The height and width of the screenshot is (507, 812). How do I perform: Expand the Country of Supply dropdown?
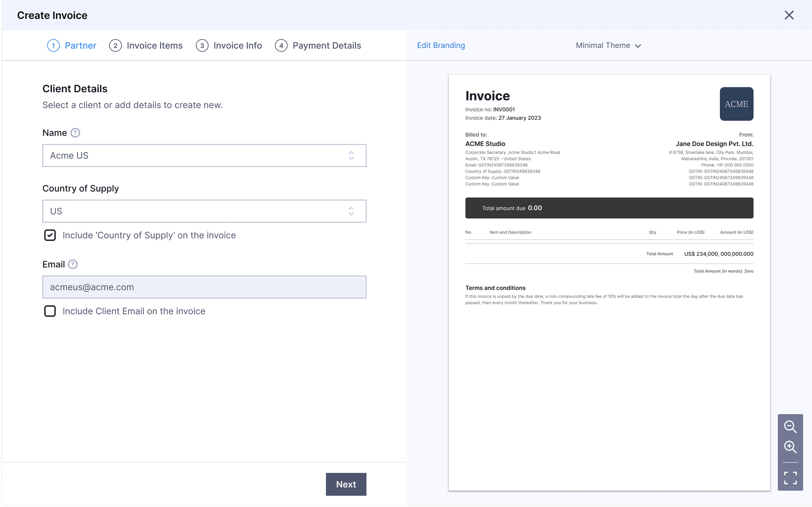click(x=351, y=211)
